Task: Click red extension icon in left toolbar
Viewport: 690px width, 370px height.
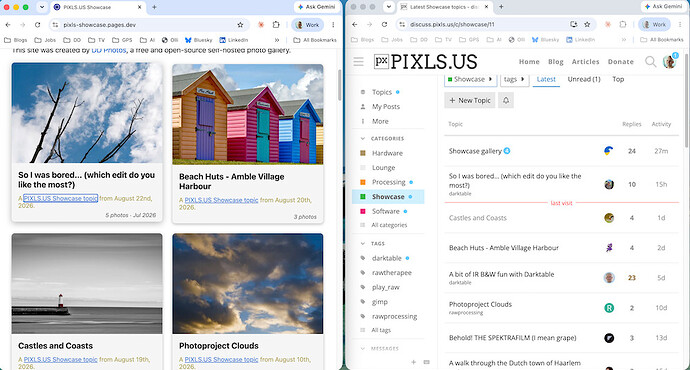Action: point(261,25)
